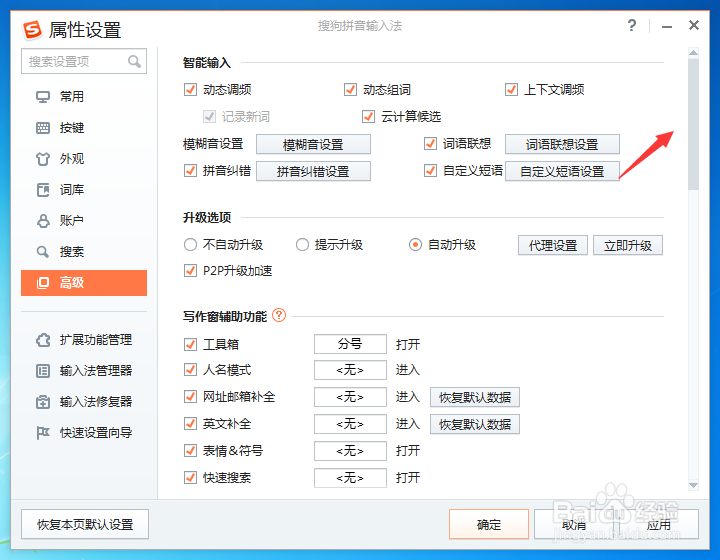Open the 账户 settings page
720x560 pixels.
pyautogui.click(x=84, y=221)
